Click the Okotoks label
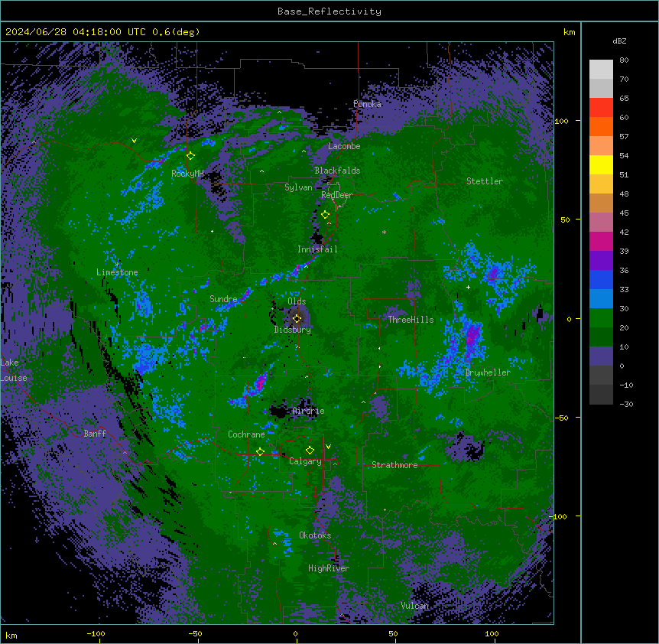 (315, 535)
